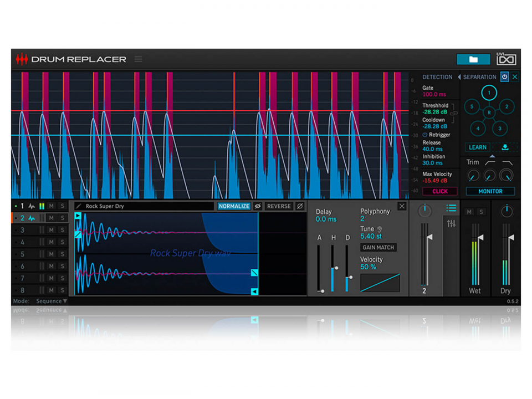Screen dimensions: 532x399
Task: Open the hamburger menu next to Drum Replacer
Action: 138,59
